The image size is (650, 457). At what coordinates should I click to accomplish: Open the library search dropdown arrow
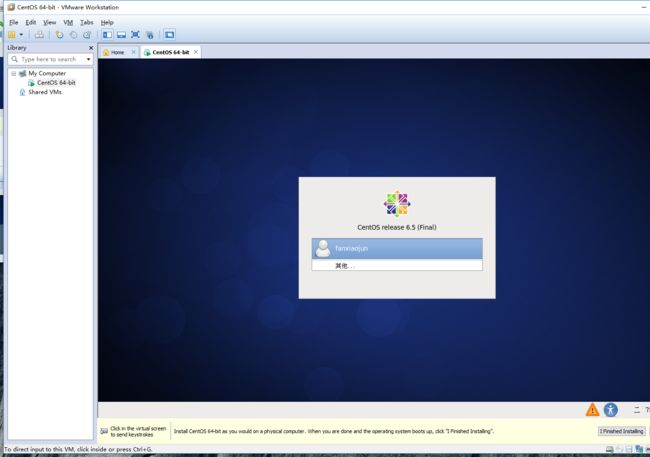click(x=88, y=59)
